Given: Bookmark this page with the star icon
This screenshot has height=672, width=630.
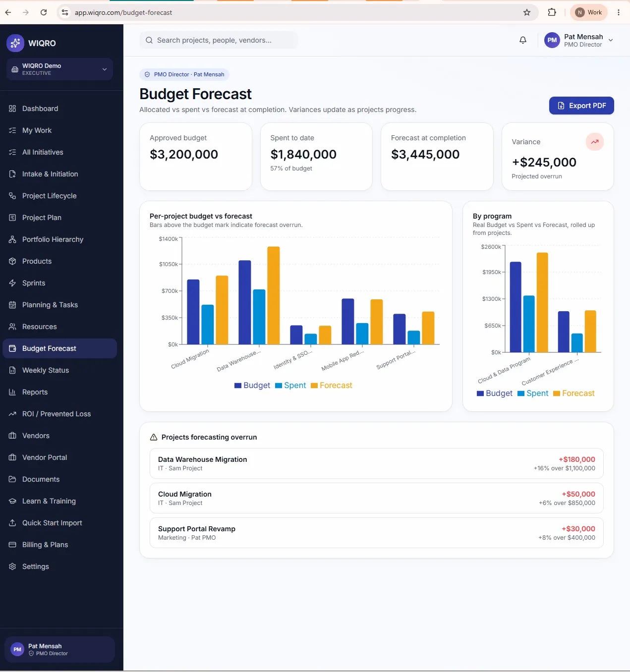Looking at the screenshot, I should [x=527, y=12].
